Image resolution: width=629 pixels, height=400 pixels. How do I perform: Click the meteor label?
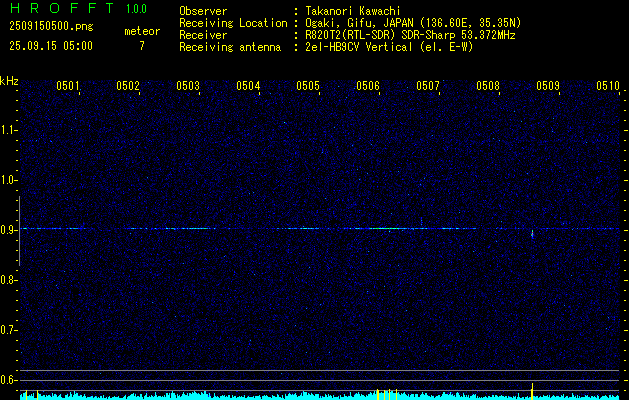click(x=142, y=31)
